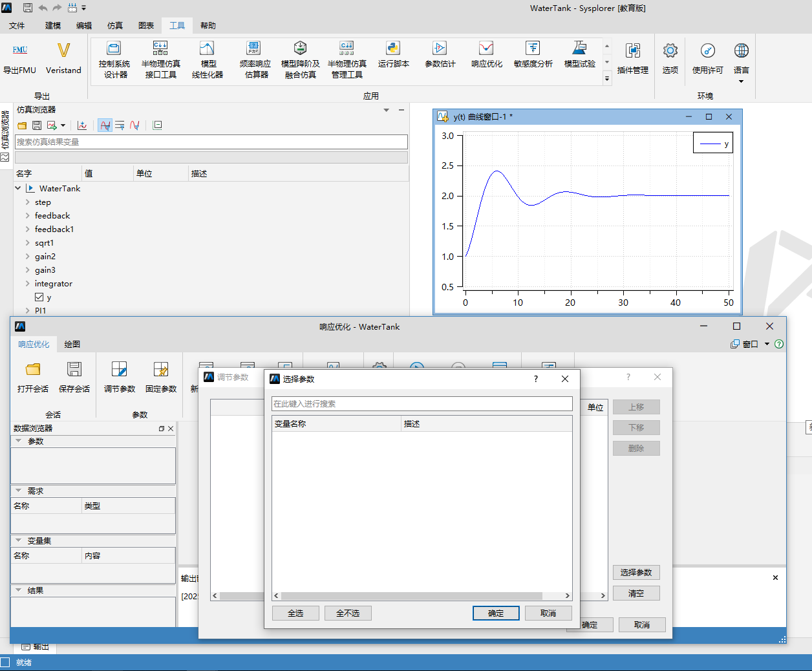Click 就绪 in the status bar
This screenshot has height=671, width=812.
click(24, 663)
